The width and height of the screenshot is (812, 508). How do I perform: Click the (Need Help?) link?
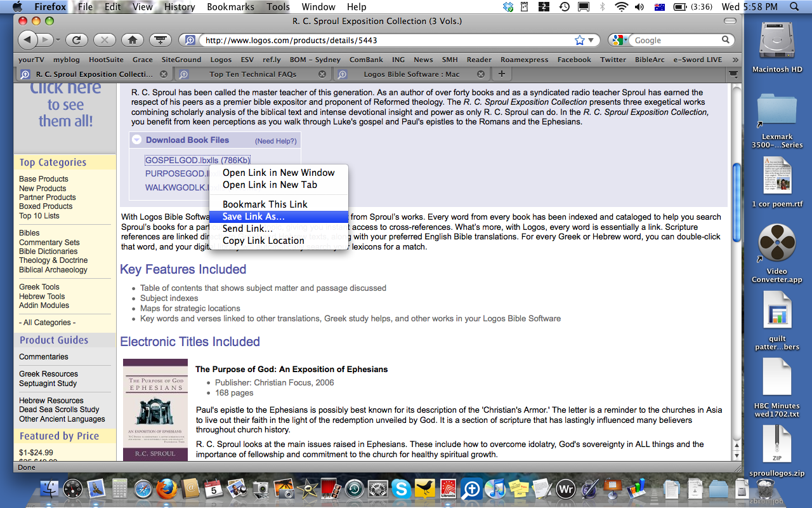point(275,141)
